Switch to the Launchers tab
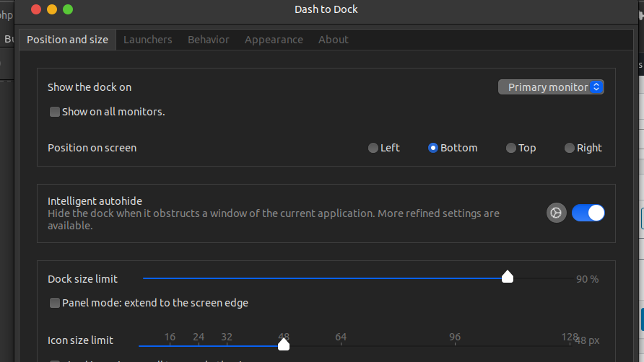 pyautogui.click(x=148, y=40)
